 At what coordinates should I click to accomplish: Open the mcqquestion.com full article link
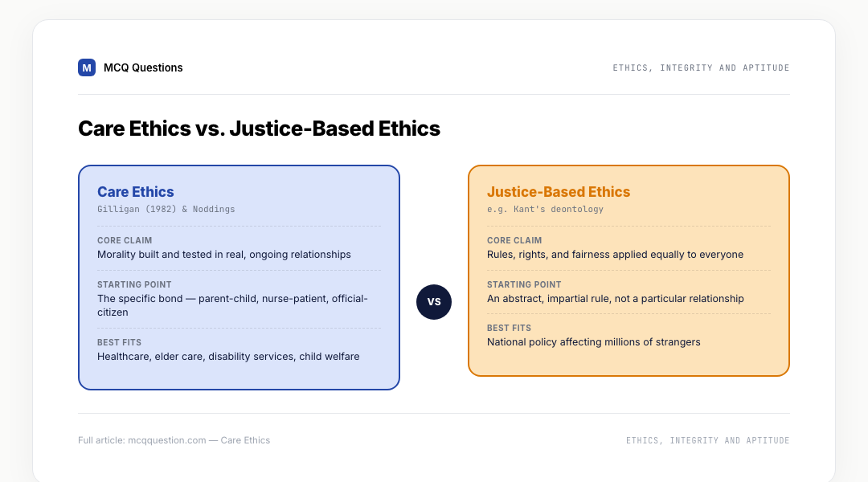pos(174,440)
